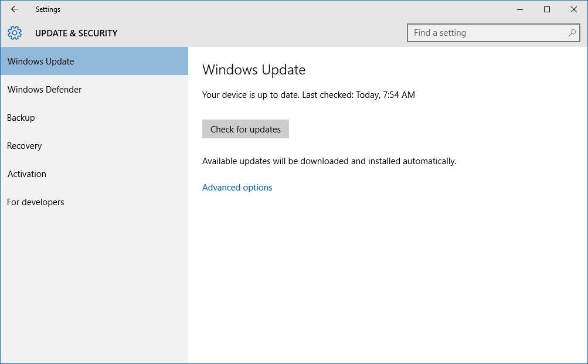Open Windows Defender settings
The height and width of the screenshot is (364, 588).
[44, 89]
